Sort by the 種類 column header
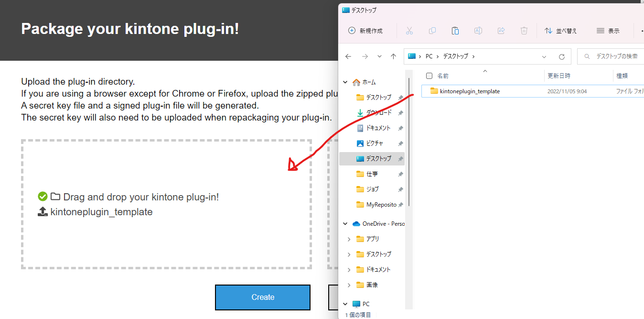 (622, 76)
